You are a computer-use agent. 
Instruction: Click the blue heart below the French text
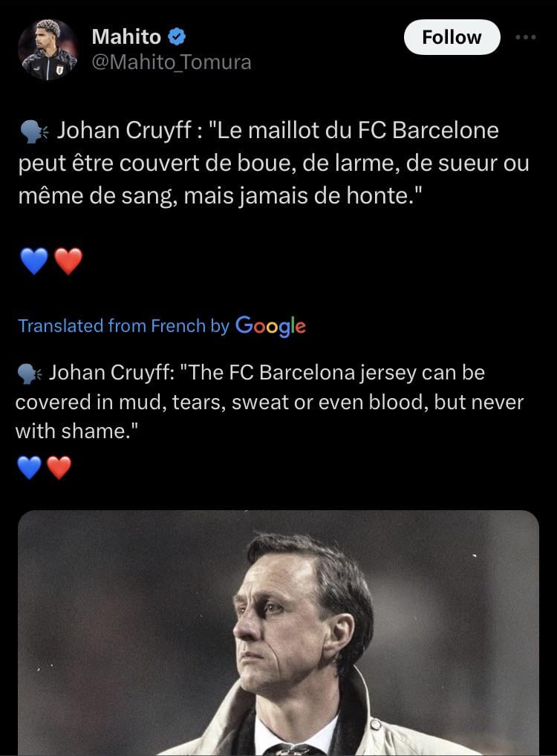[x=35, y=261]
